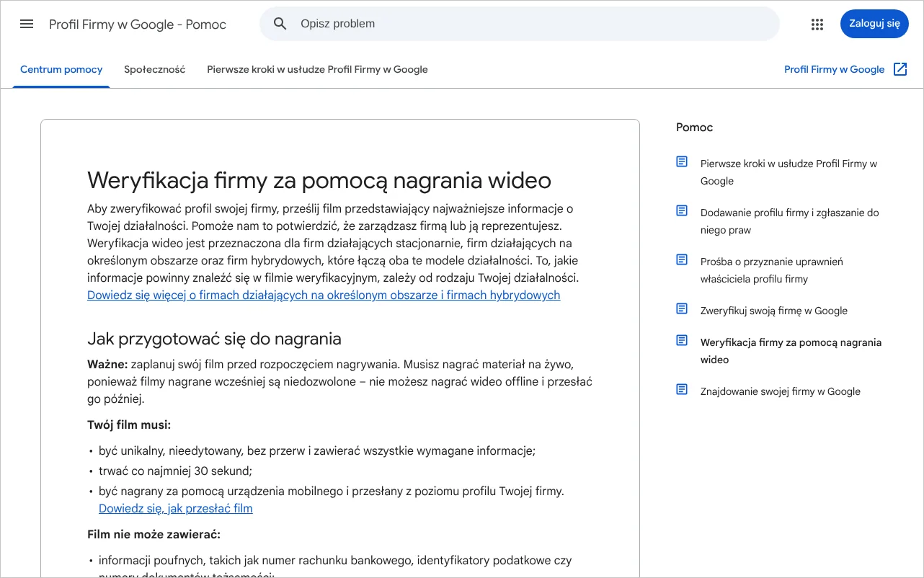Click the bullet być unikalny, nieedytowany, bez przerw
The image size is (924, 578).
tap(317, 451)
